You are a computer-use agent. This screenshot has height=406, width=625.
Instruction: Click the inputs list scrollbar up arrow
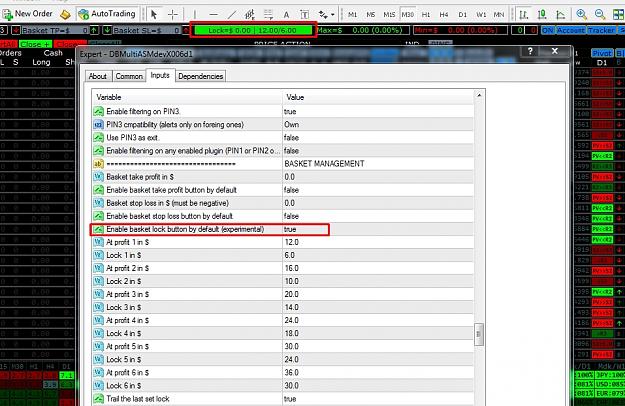[x=479, y=95]
